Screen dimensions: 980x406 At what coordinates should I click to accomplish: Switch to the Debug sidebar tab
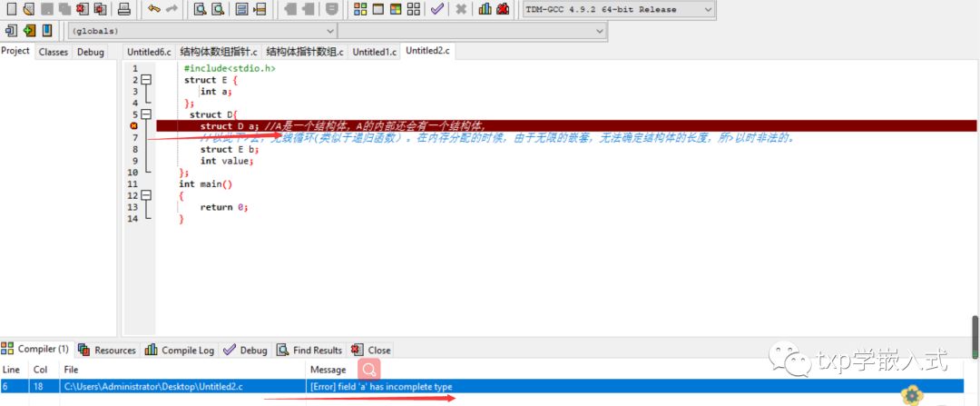(x=91, y=53)
